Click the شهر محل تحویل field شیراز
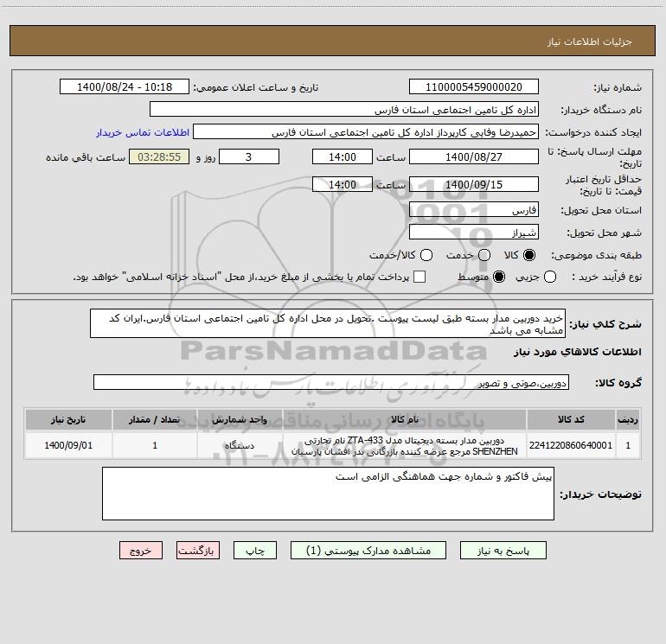 (474, 233)
